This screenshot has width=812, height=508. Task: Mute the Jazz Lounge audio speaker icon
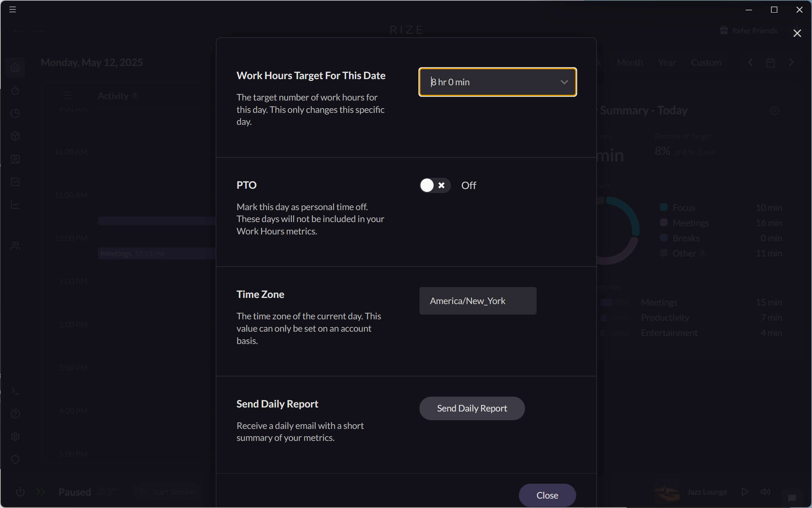766,492
